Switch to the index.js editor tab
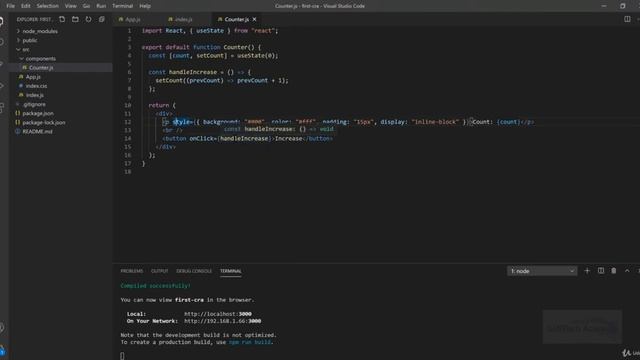640x360 pixels. click(184, 19)
